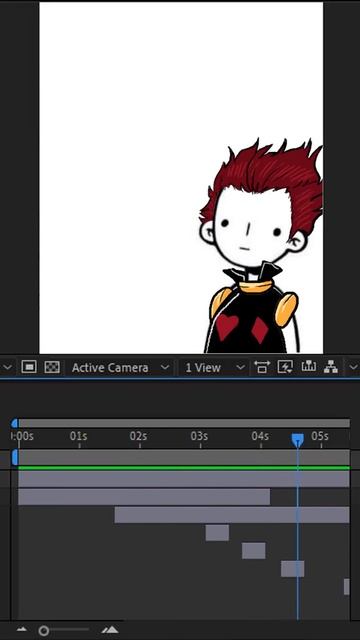Click the zoom out small mountains icon
Screen dimensions: 360x640
(x=22, y=630)
